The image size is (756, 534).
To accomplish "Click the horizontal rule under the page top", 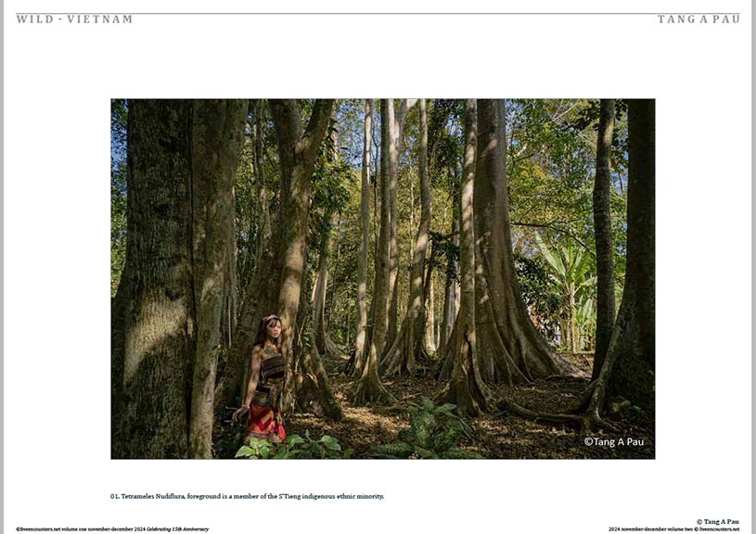I will tap(378, 13).
